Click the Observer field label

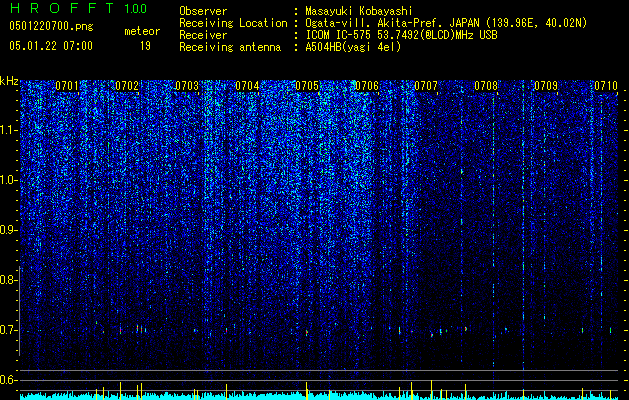click(203, 11)
